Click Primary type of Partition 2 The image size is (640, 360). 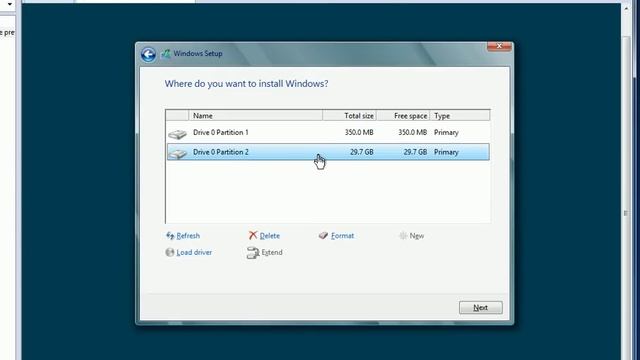pyautogui.click(x=446, y=152)
